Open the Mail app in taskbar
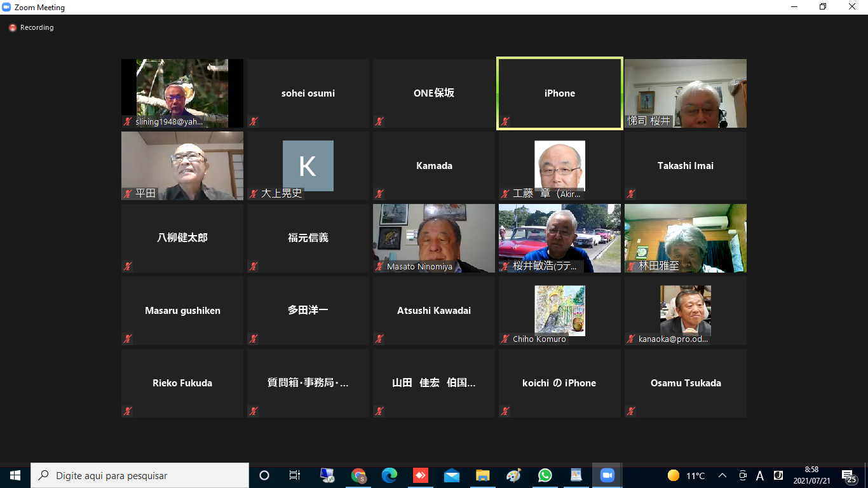 click(452, 475)
